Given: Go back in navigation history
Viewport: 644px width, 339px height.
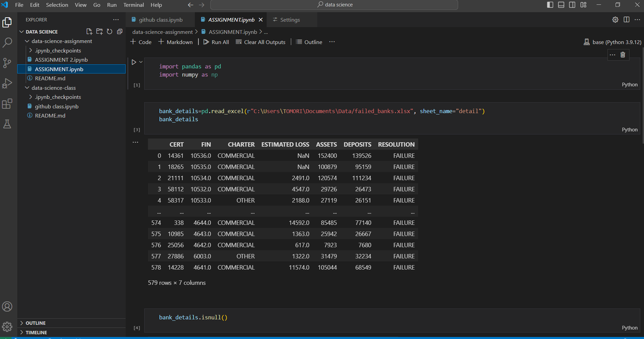Looking at the screenshot, I should (x=190, y=5).
